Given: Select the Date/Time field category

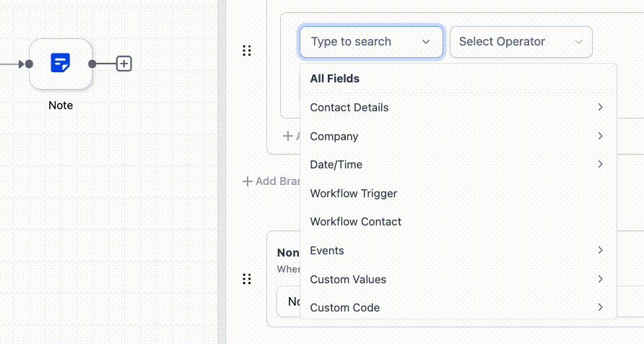Looking at the screenshot, I should pyautogui.click(x=336, y=165).
